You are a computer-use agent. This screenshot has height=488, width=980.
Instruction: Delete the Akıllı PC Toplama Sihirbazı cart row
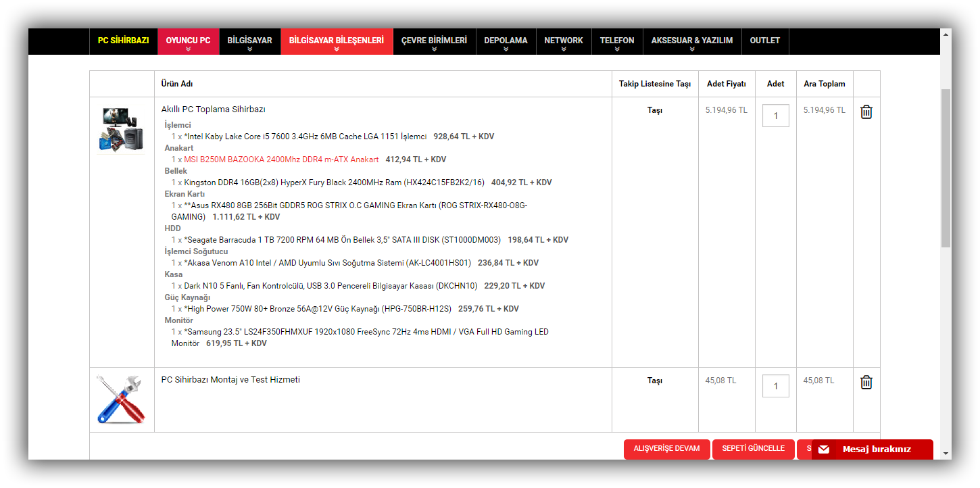click(866, 112)
